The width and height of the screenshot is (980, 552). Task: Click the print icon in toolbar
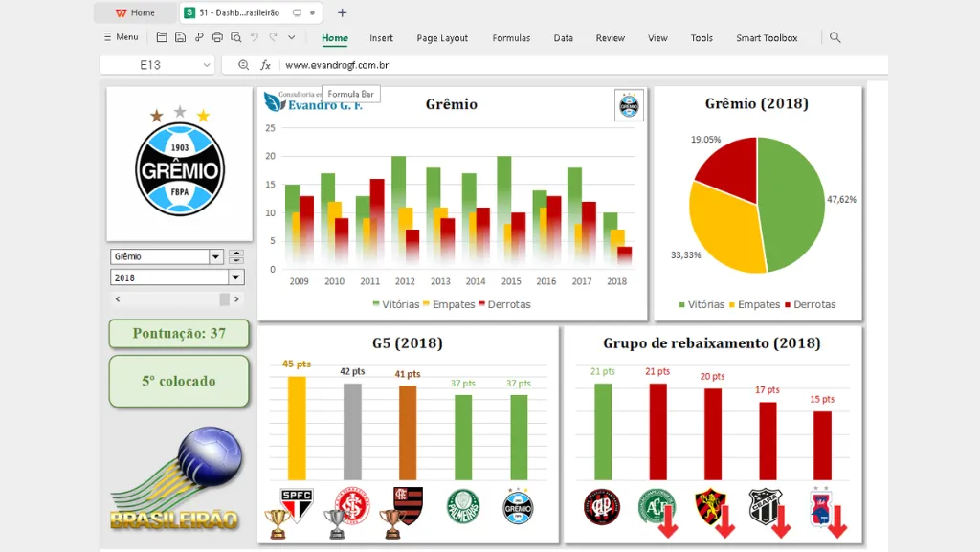tap(217, 37)
